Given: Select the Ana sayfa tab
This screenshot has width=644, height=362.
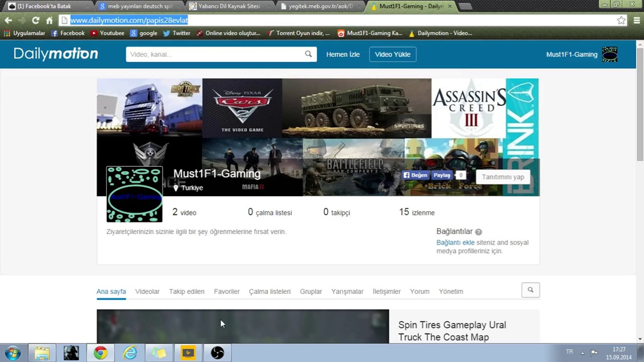Looking at the screenshot, I should (x=111, y=291).
